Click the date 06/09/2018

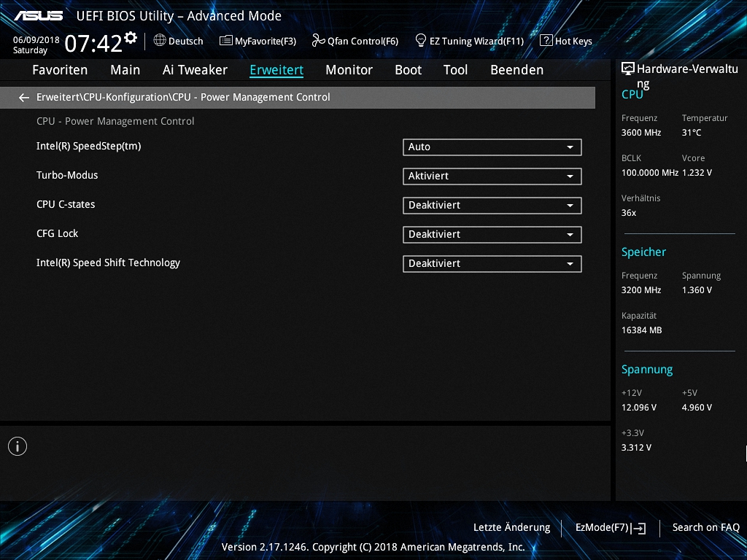36,40
